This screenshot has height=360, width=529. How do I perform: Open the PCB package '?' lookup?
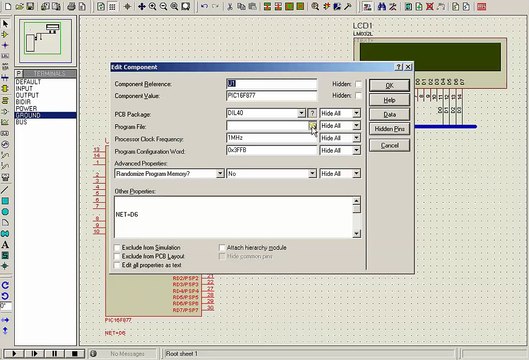point(312,113)
